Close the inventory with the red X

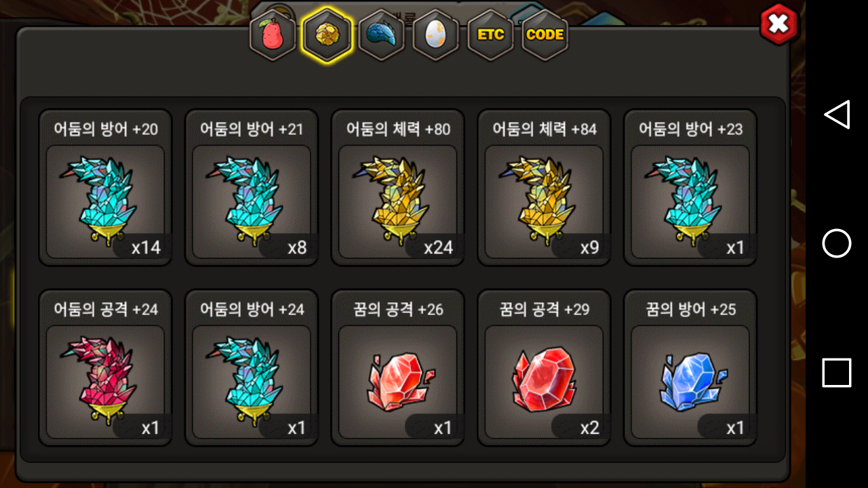pos(778,24)
